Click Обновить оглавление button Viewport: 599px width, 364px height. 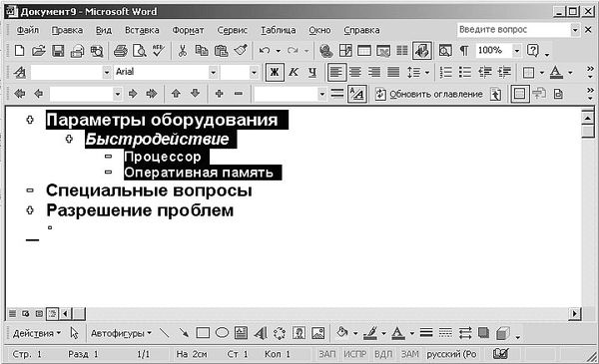429,94
